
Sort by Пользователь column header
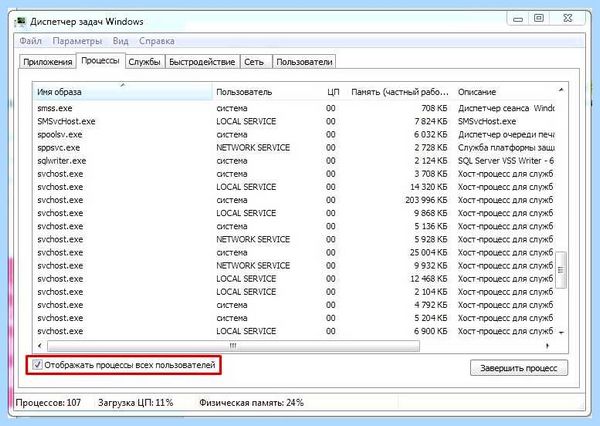[267, 92]
